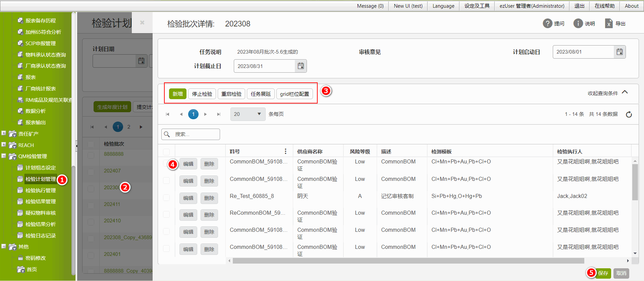The height and width of the screenshot is (281, 644).
Task: Expand the 责任矿产 tree node
Action: point(4,133)
